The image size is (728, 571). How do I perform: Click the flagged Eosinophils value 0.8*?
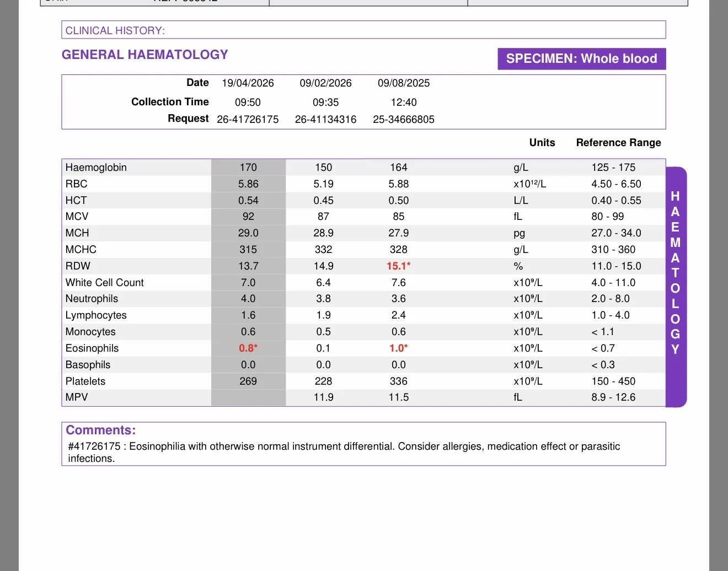pyautogui.click(x=248, y=348)
